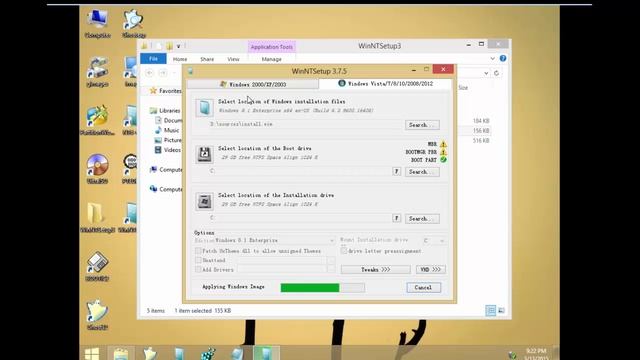
Task: Click the F button in the Boot drive row
Action: click(x=396, y=171)
